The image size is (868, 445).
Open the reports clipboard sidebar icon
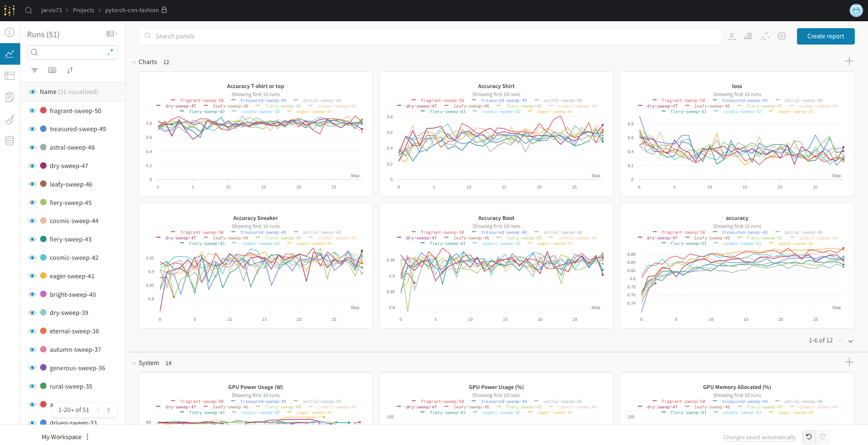[9, 97]
